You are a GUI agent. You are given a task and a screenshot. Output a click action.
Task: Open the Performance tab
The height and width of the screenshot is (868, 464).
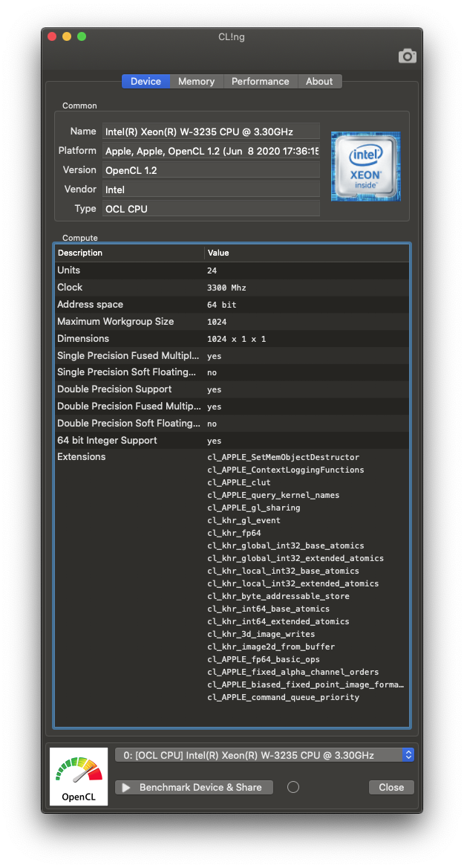click(261, 82)
